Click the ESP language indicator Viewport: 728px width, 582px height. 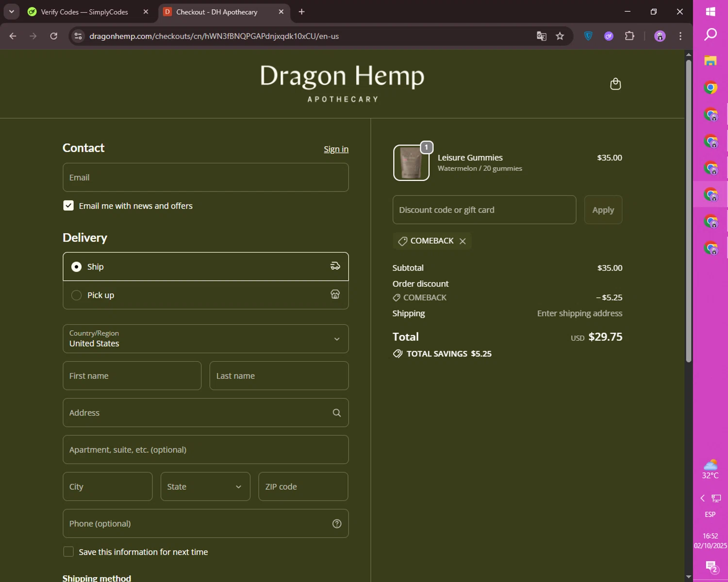click(710, 514)
